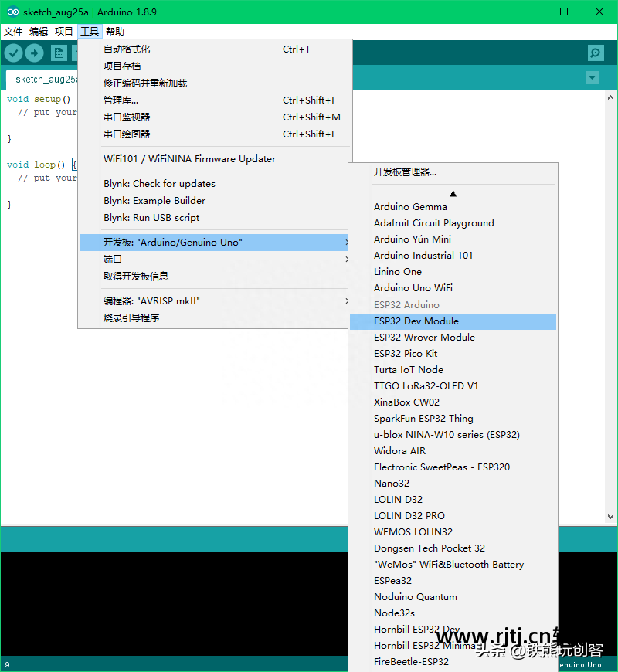Viewport: 618px width, 672px height.
Task: Open 串口绘图器 from the tools menu
Action: point(216,134)
